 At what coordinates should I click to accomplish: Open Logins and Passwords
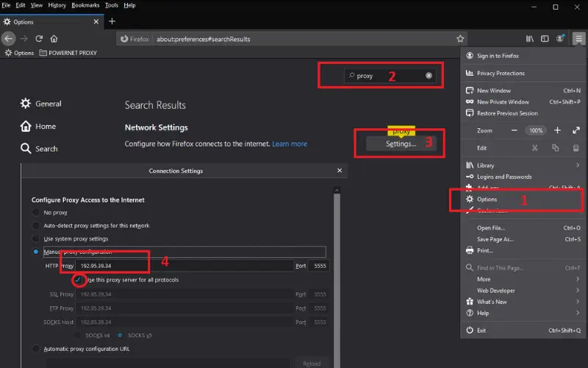pos(523,177)
